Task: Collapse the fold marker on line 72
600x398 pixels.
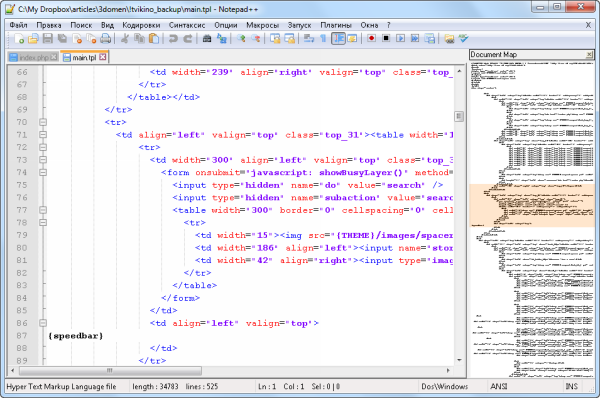Action: point(43,147)
